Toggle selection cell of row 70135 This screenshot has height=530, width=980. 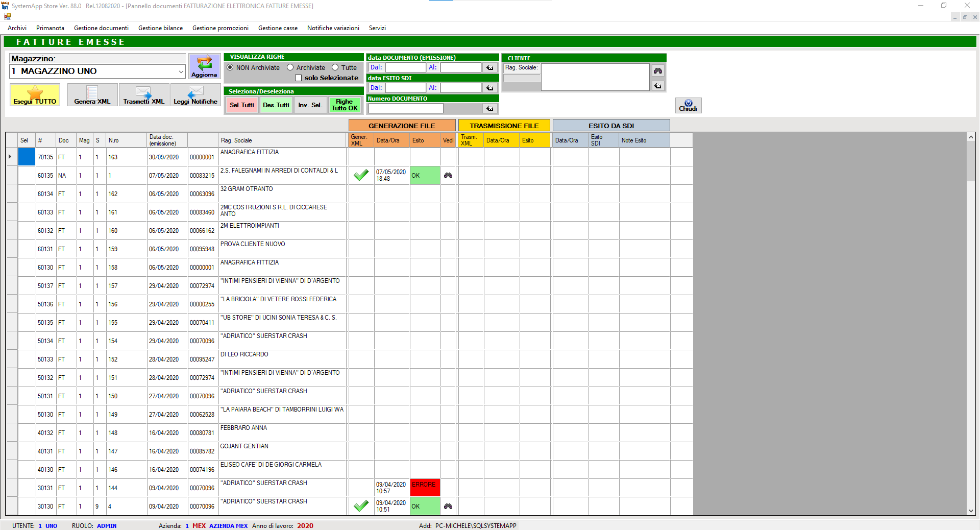(x=27, y=157)
